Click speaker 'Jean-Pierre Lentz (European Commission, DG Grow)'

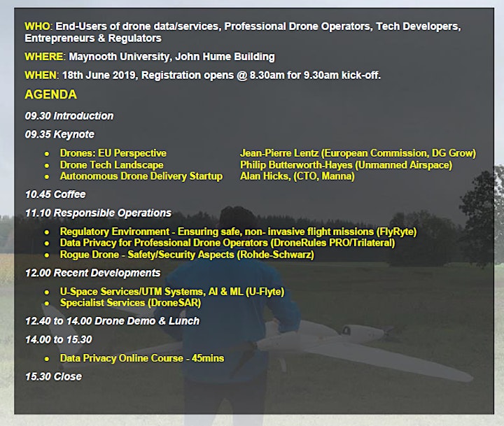(358, 153)
